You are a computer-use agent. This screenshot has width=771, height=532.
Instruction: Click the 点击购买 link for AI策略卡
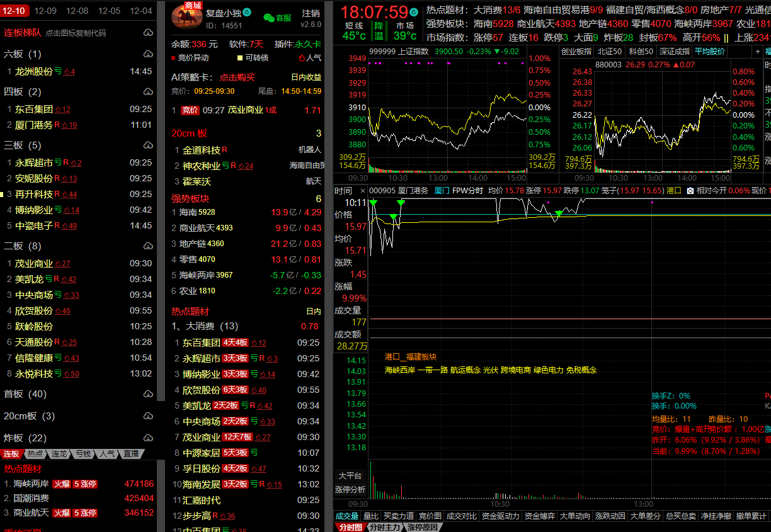[237, 77]
